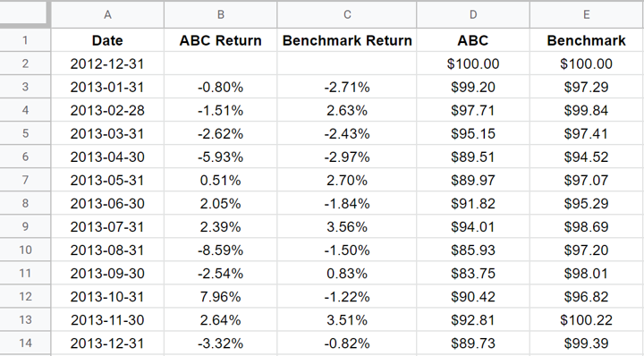The width and height of the screenshot is (644, 356).
Task: Select the cell containing -8.59%
Action: click(x=221, y=250)
